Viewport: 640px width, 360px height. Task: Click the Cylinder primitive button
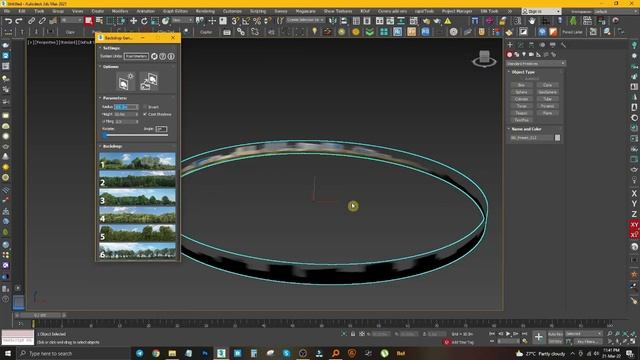click(522, 99)
